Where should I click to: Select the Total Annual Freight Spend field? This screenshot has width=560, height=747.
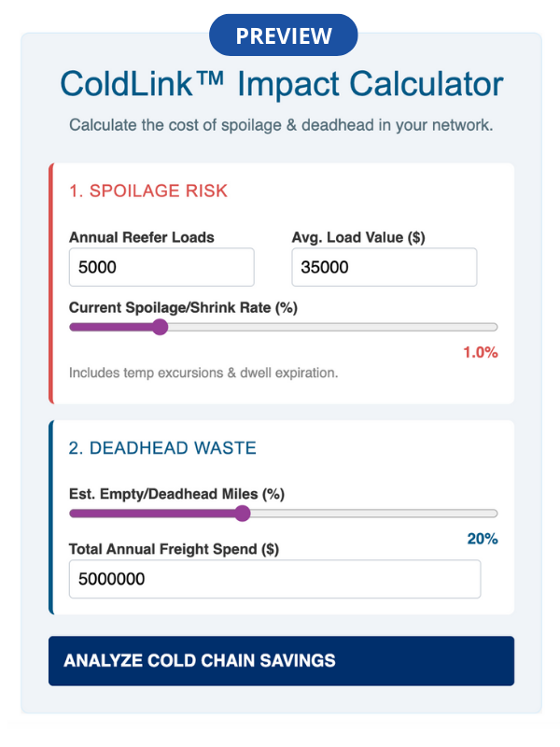pyautogui.click(x=274, y=579)
